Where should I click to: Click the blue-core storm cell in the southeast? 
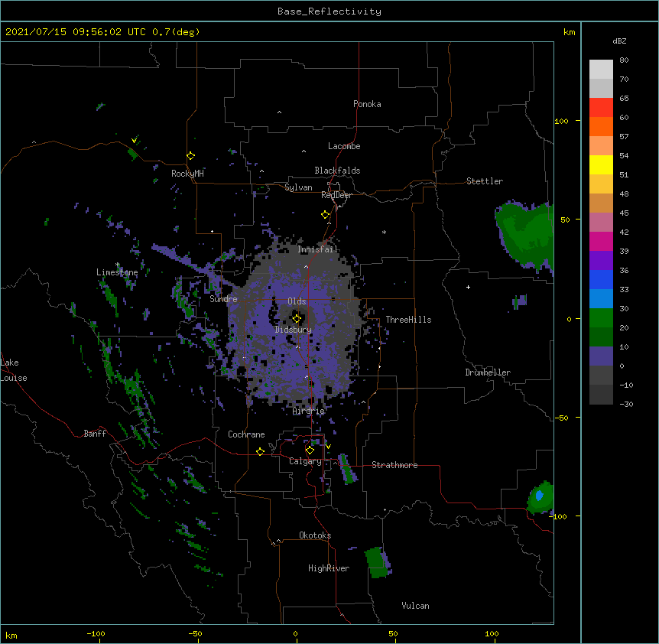pyautogui.click(x=540, y=497)
